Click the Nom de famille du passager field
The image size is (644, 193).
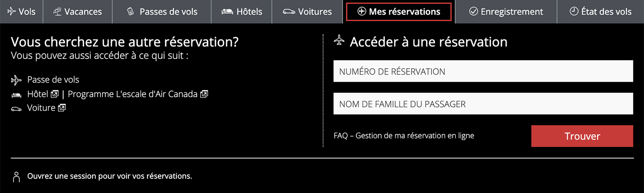(483, 104)
